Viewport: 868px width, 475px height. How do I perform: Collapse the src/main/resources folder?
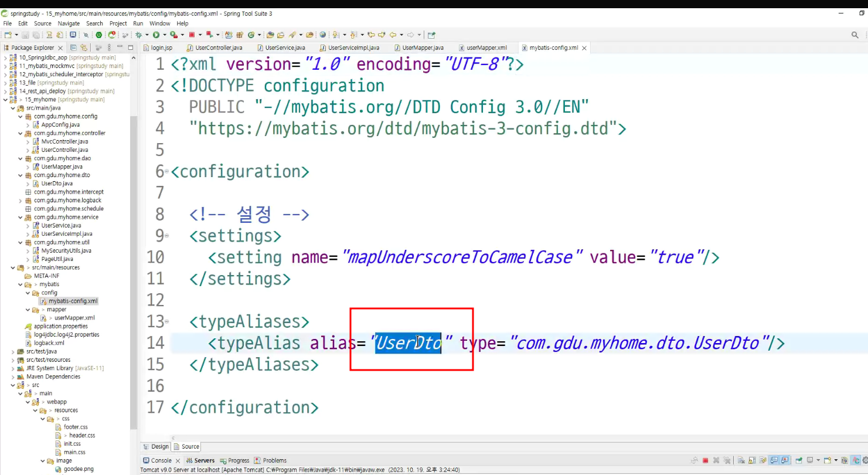(x=13, y=267)
